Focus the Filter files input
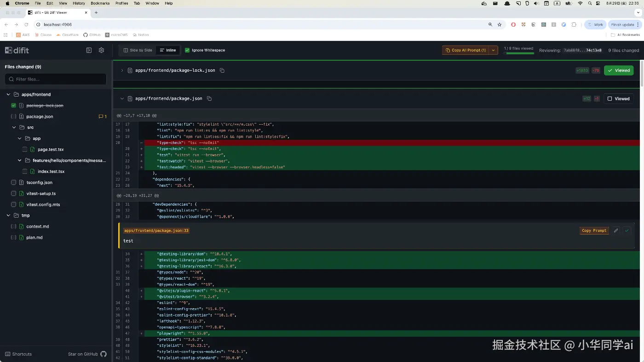Viewport: 644px width, 362px height. pyautogui.click(x=56, y=79)
